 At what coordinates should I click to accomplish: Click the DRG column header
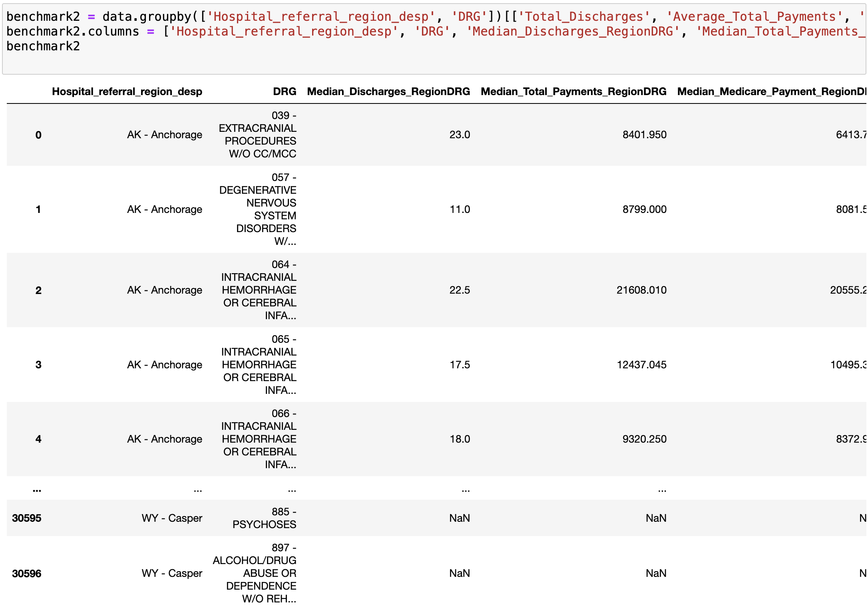click(284, 91)
